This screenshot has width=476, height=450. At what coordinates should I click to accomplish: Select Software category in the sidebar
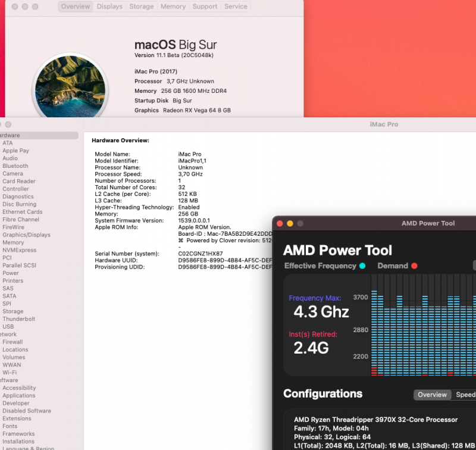click(x=9, y=380)
